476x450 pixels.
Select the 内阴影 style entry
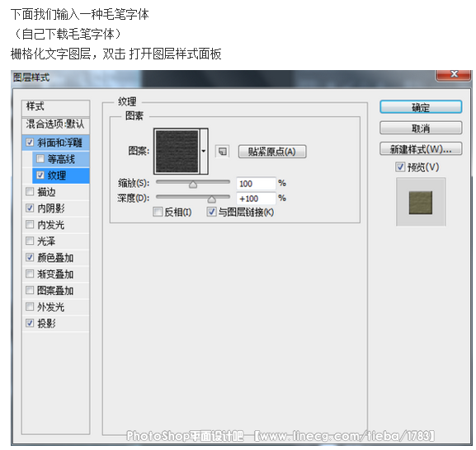[56, 208]
